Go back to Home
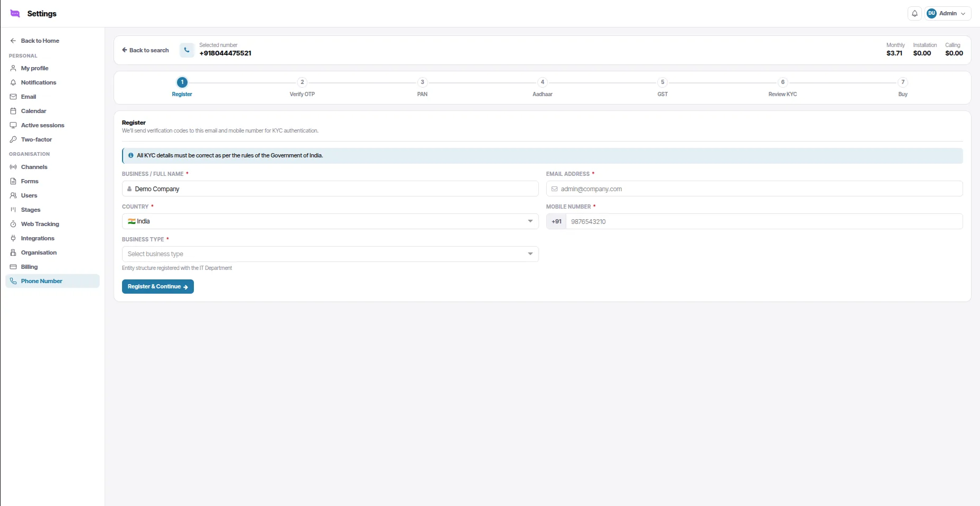The height and width of the screenshot is (506, 980). pyautogui.click(x=35, y=41)
